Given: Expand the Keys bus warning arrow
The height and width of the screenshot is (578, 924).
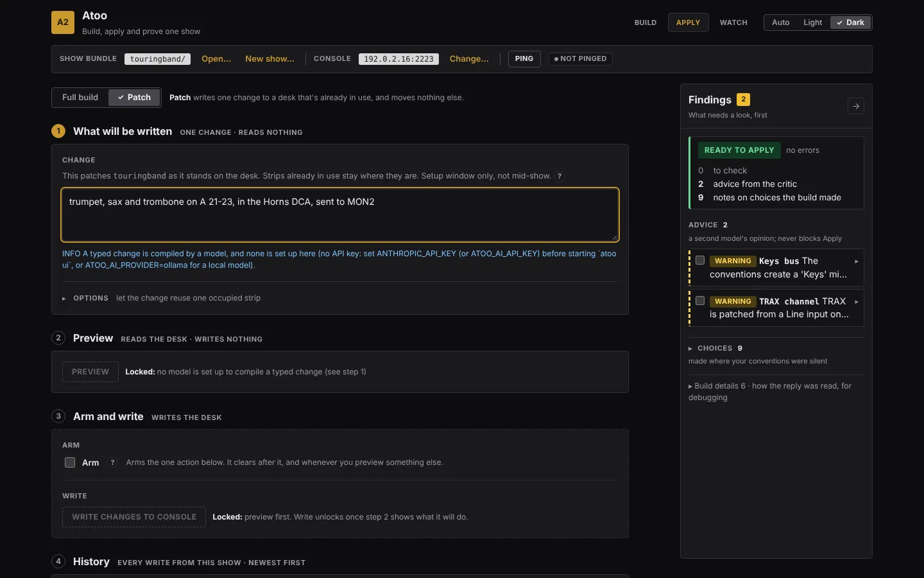Looking at the screenshot, I should point(857,261).
